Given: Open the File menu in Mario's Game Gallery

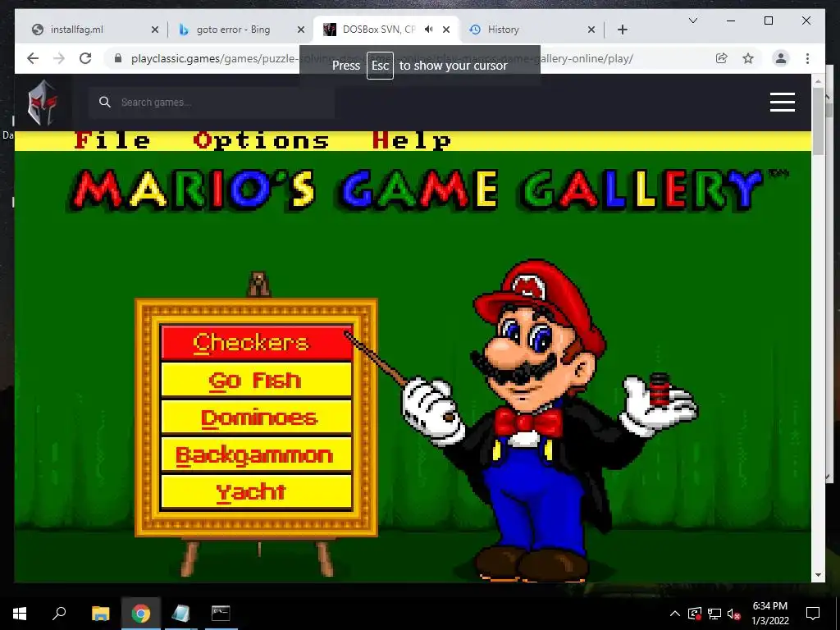Looking at the screenshot, I should click(112, 141).
